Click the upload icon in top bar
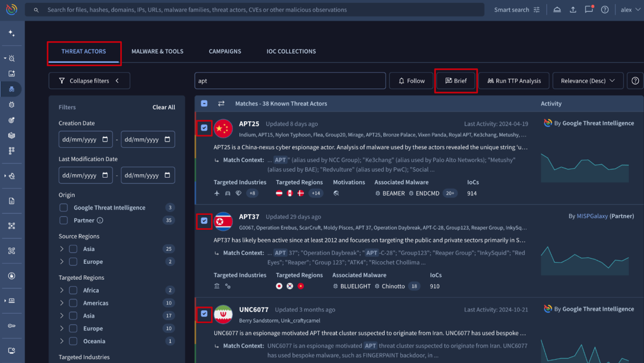 pyautogui.click(x=573, y=10)
